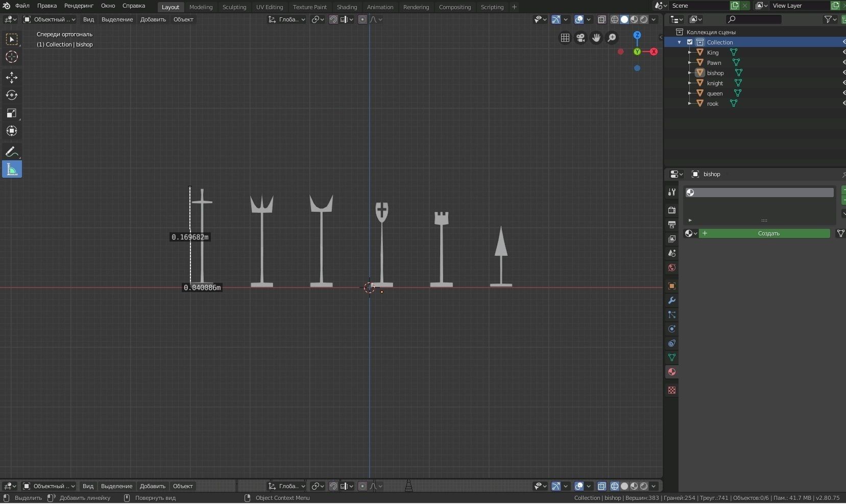846x504 pixels.
Task: Open pivot point dropdown in top header
Action: tap(318, 19)
